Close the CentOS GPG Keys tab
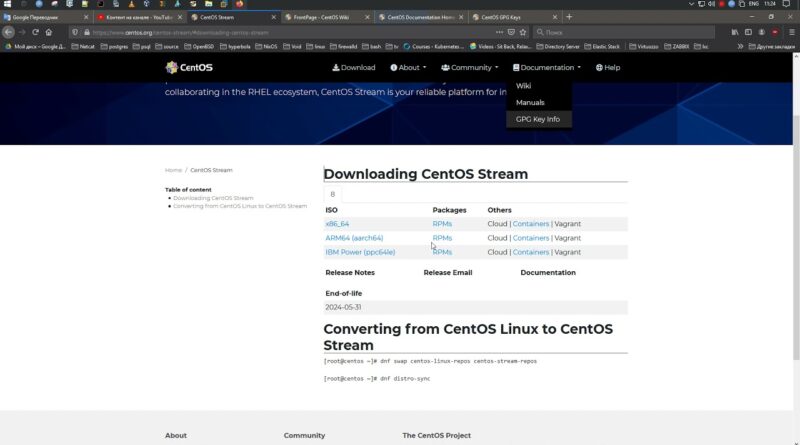 point(555,17)
